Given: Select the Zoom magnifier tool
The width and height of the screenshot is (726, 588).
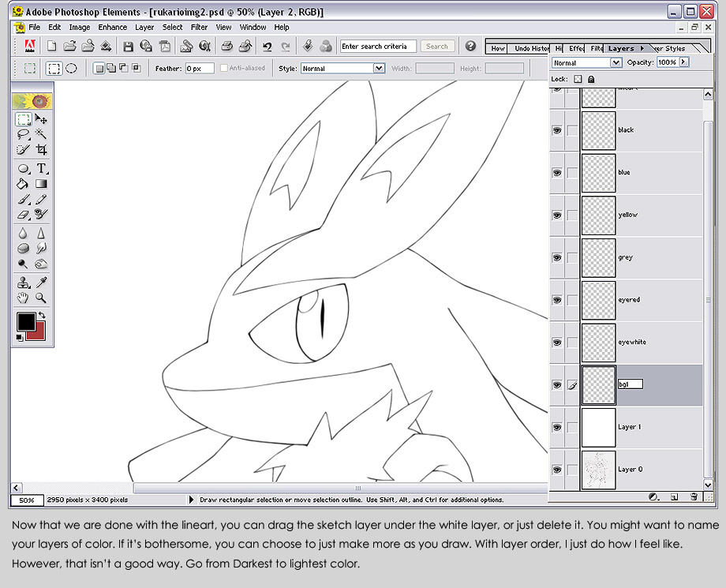Looking at the screenshot, I should click(41, 298).
